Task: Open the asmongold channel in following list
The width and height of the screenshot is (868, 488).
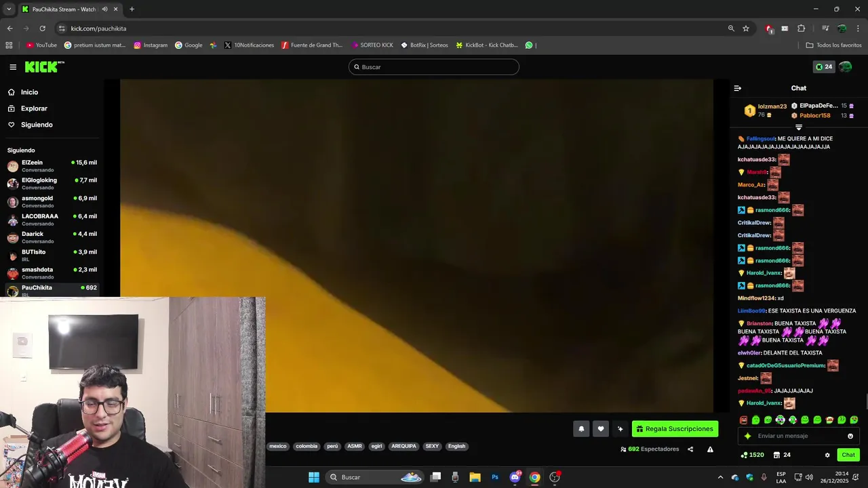Action: tap(52, 201)
